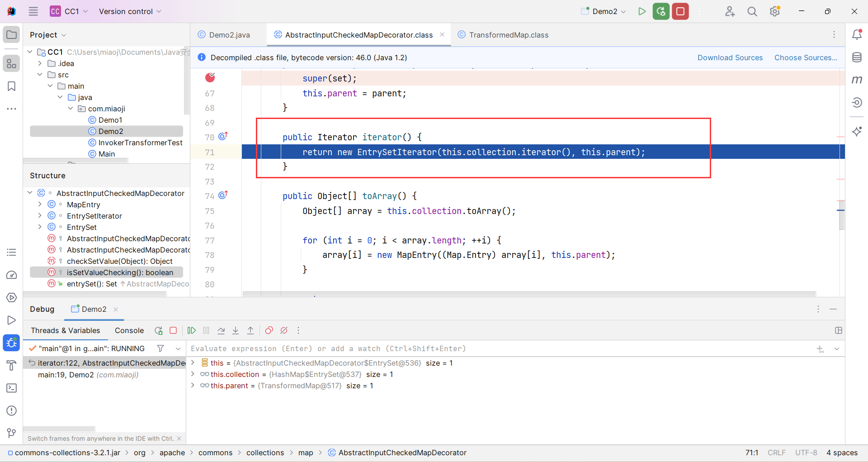Click the Step Into debug icon
Viewport: 868px width, 462px height.
(236, 330)
